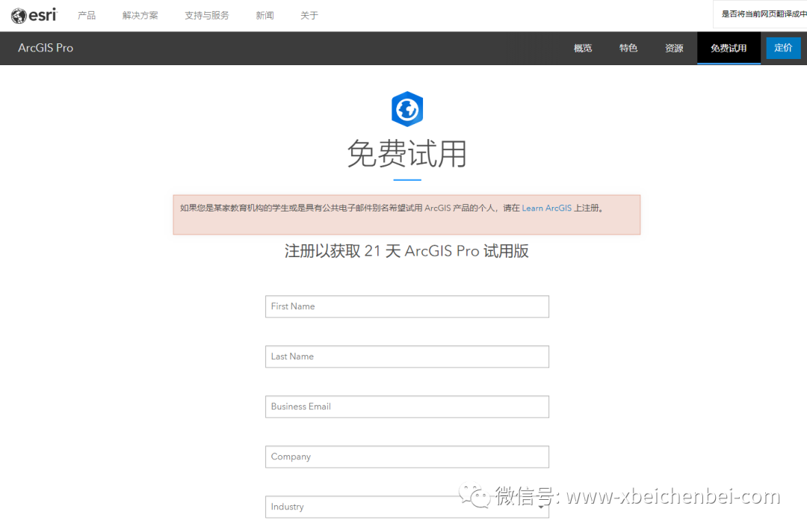Viewport: 807px width, 532px height.
Task: Click the Company input field
Action: (406, 457)
